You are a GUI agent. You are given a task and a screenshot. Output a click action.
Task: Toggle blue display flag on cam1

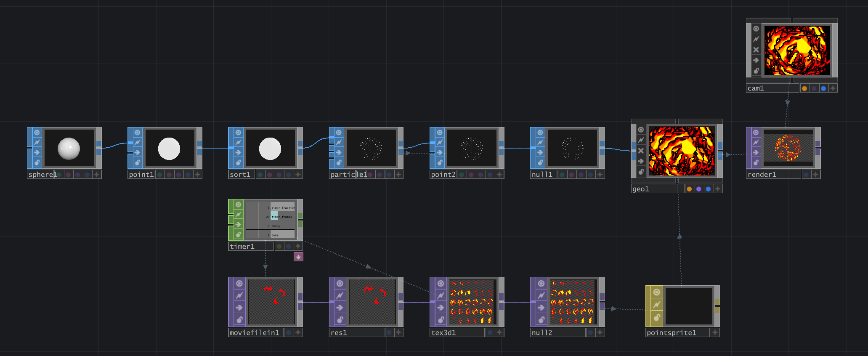pos(823,88)
